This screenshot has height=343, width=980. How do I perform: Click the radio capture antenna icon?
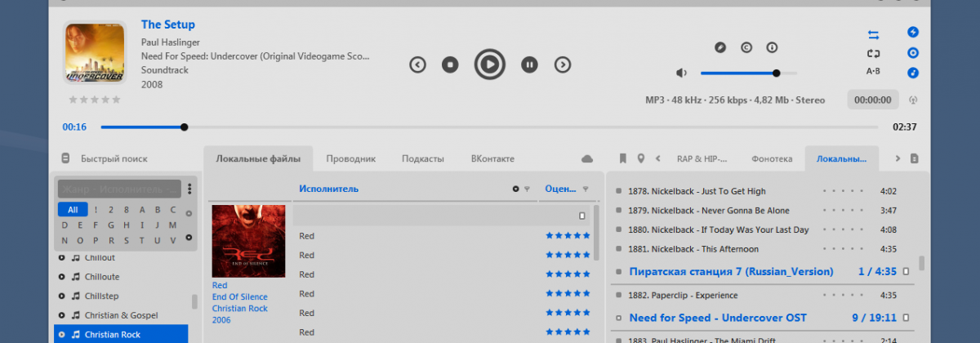tap(913, 100)
